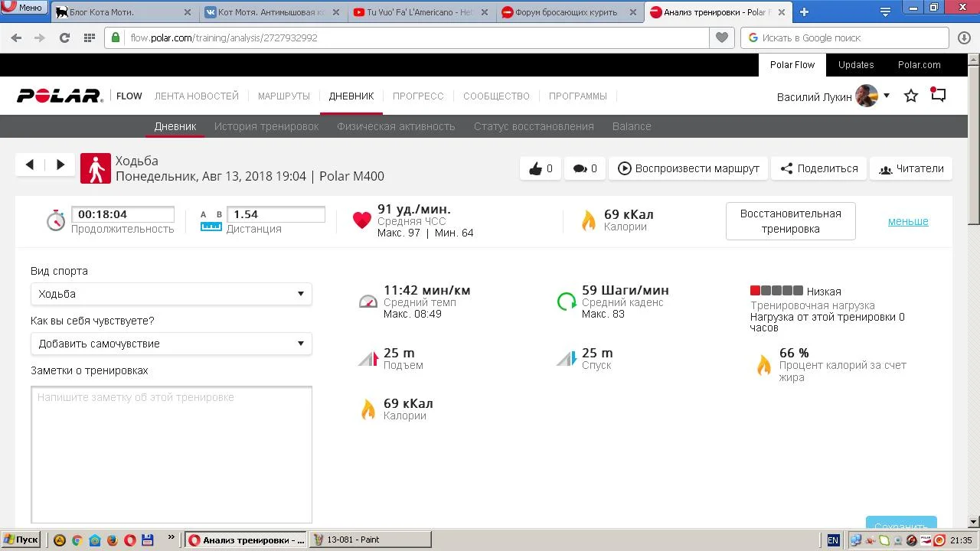Click the bookmark heart icon in address bar

(x=721, y=37)
